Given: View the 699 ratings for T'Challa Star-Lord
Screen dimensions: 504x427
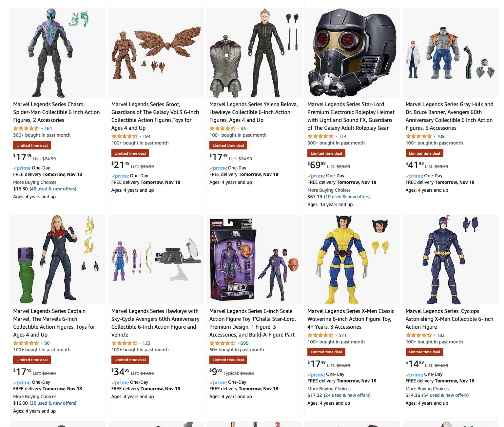Looking at the screenshot, I should coord(244,343).
